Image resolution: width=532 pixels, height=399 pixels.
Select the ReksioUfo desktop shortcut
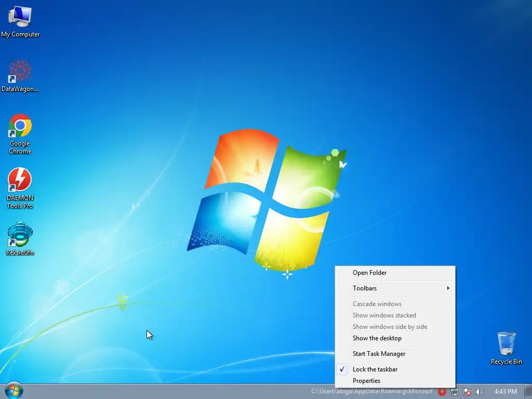tap(20, 239)
